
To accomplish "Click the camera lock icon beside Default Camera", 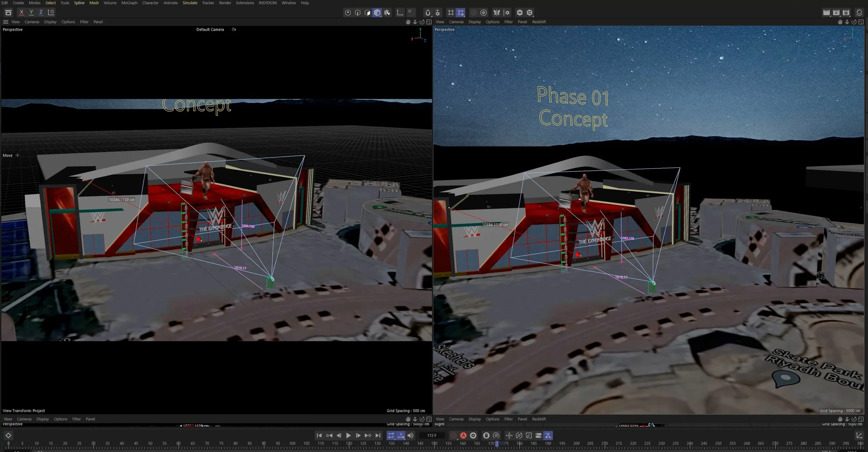I will 234,30.
